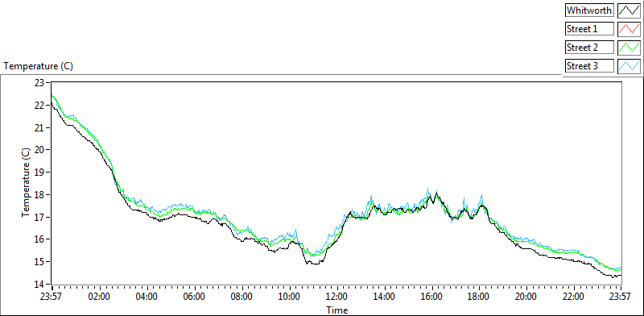The width and height of the screenshot is (644, 316).
Task: Click the Time axis label below the graph
Action: pos(337,310)
